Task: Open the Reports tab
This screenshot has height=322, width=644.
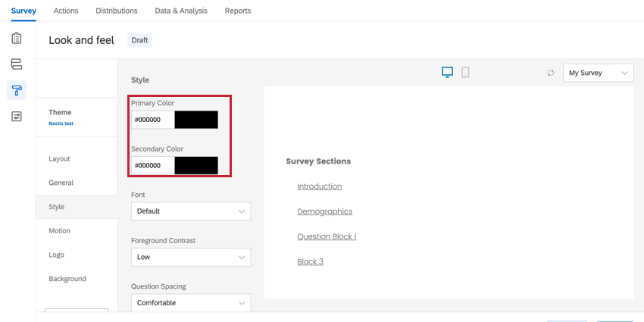Action: (238, 11)
